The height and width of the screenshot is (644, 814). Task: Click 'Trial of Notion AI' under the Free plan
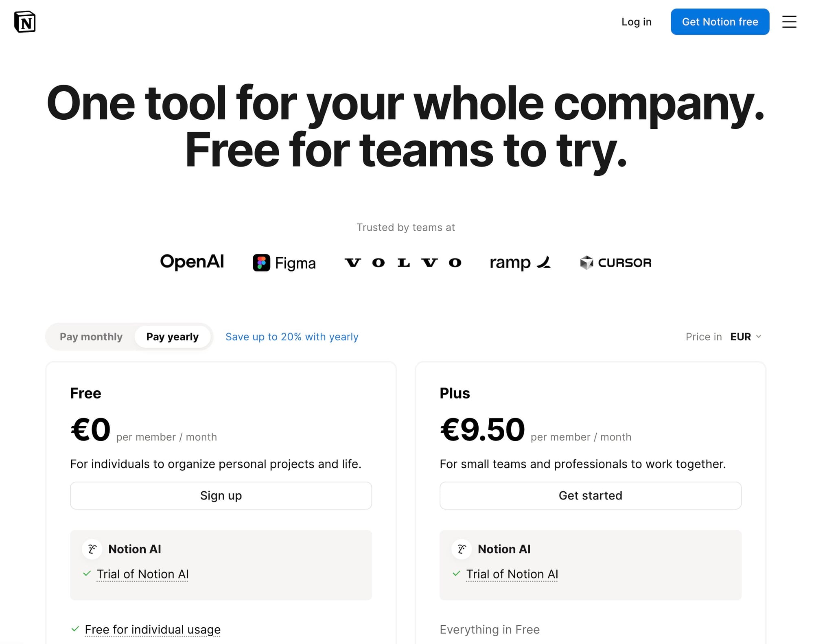tap(142, 574)
